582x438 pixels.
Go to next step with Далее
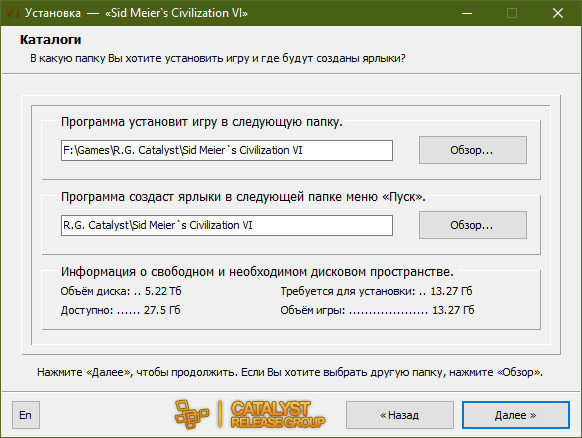pyautogui.click(x=516, y=415)
